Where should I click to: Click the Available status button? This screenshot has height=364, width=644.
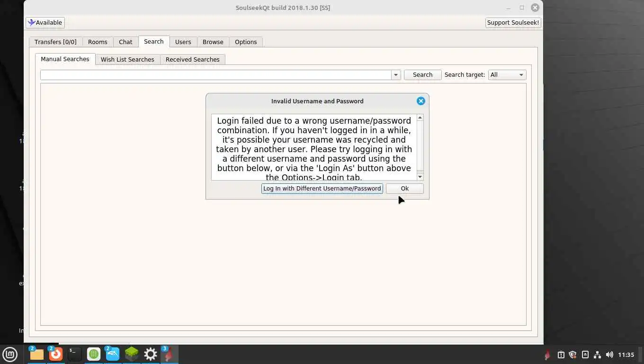click(45, 22)
